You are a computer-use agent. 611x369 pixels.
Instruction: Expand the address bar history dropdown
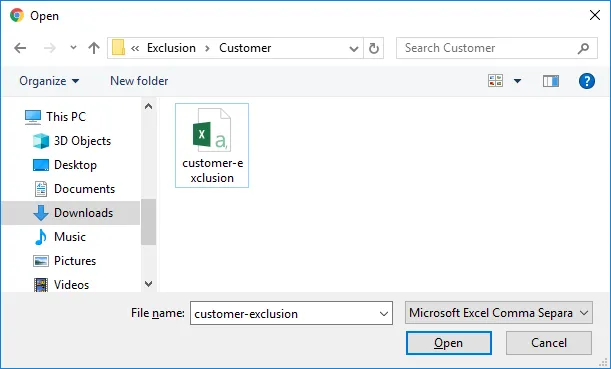(354, 48)
